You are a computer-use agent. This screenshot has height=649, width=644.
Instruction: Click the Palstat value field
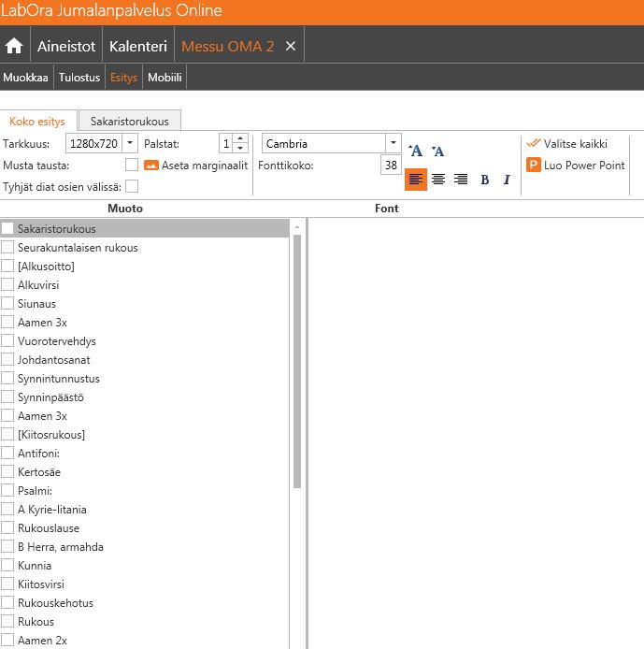click(226, 143)
